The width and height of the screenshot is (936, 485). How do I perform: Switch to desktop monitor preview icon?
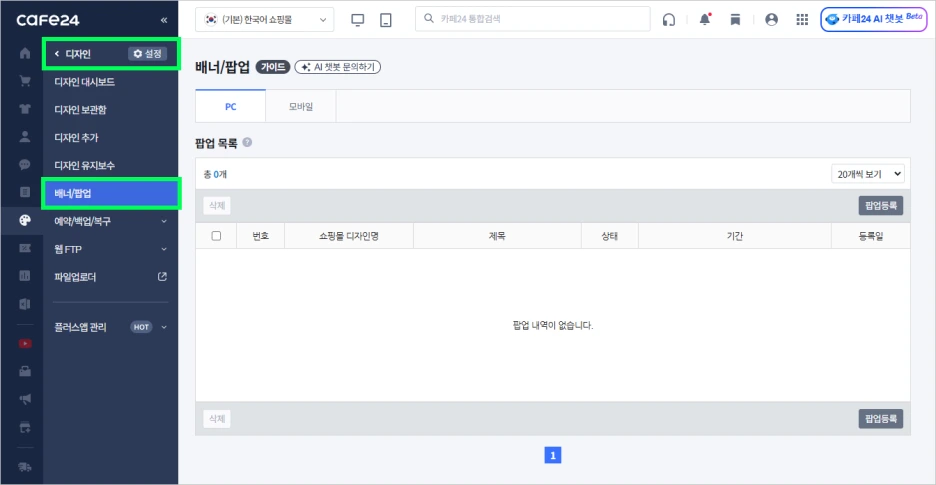[x=358, y=20]
